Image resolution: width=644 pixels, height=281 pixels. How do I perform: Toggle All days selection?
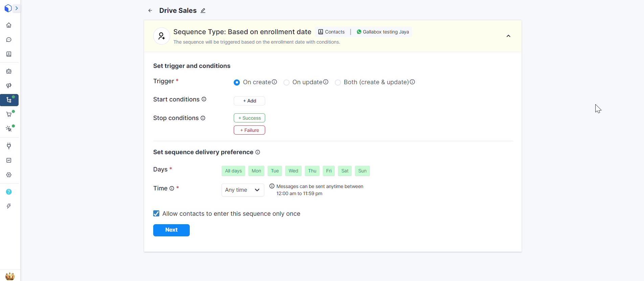point(233,171)
